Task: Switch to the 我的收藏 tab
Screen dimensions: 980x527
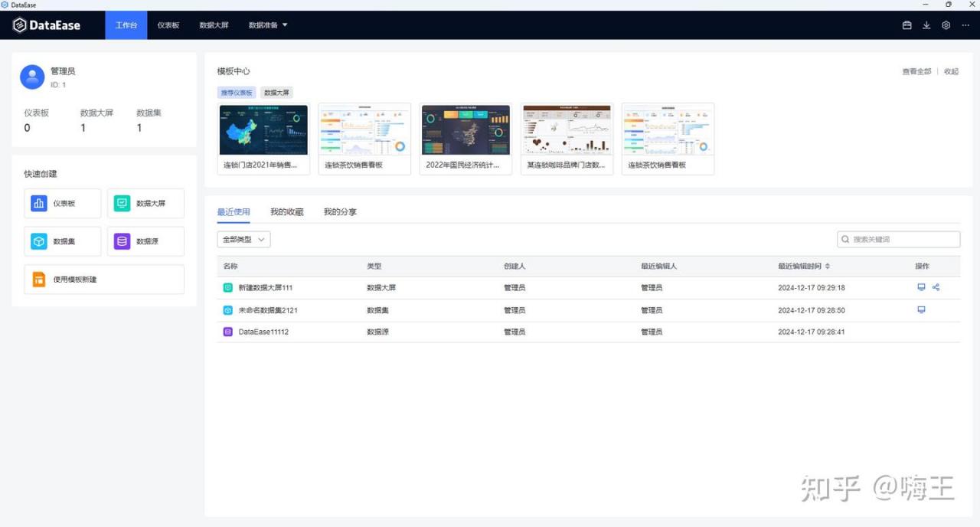Action: tap(286, 211)
